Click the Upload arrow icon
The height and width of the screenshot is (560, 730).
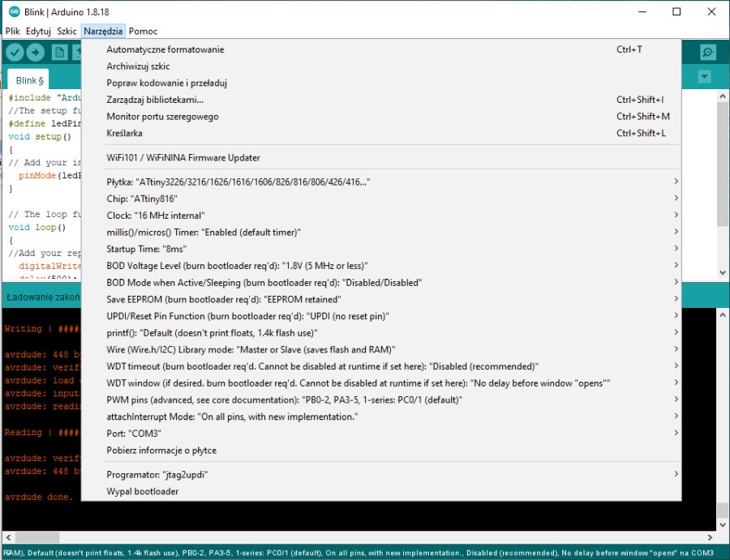coord(36,52)
